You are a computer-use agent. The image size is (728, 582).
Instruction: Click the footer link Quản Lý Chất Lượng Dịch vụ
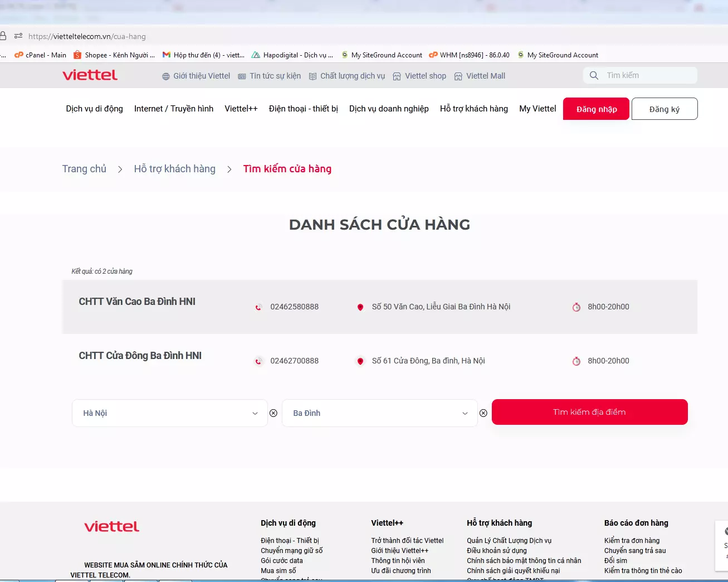[509, 541]
